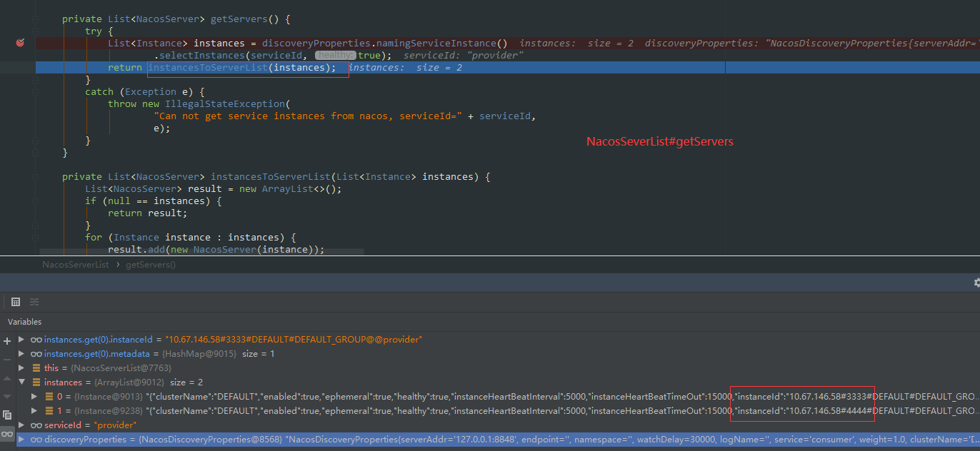Click getServers() breadcrumb
980x451 pixels.
pyautogui.click(x=151, y=265)
